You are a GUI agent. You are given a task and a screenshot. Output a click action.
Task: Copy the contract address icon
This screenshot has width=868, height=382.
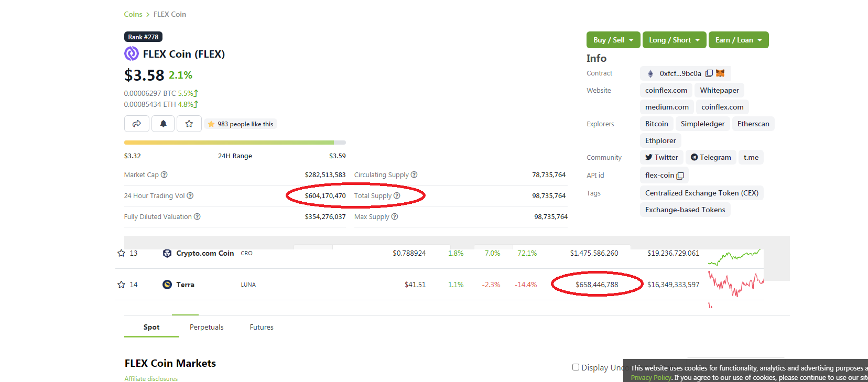[x=709, y=73]
